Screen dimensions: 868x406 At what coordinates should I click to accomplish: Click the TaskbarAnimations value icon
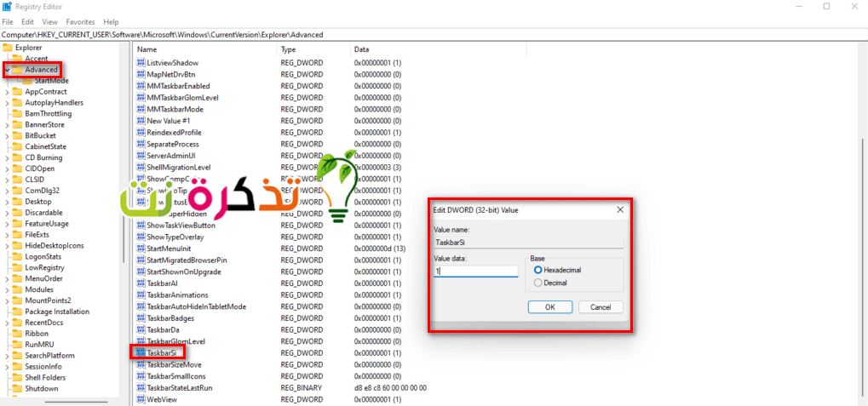pyautogui.click(x=141, y=294)
